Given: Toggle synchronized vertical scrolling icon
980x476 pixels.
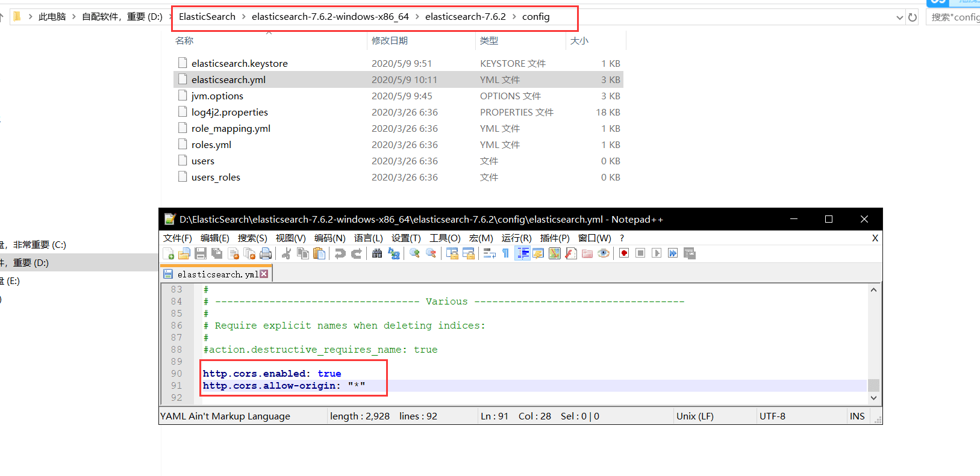Looking at the screenshot, I should [452, 253].
